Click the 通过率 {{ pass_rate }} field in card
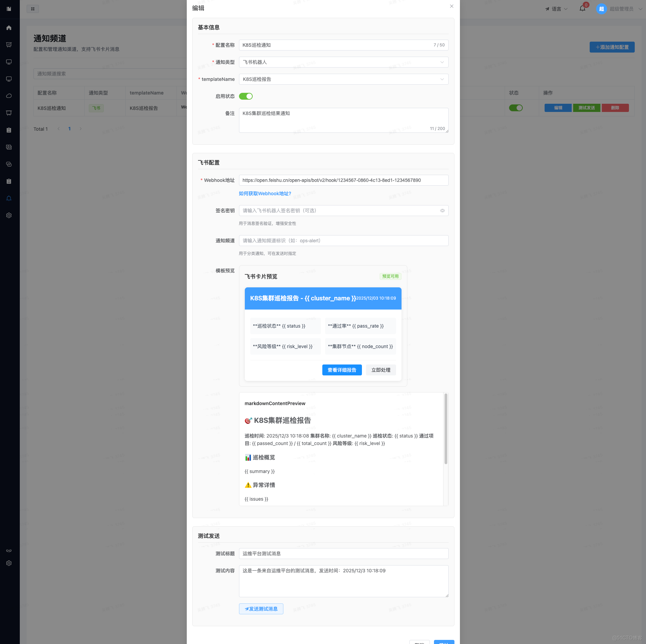The height and width of the screenshot is (644, 646). coord(361,326)
